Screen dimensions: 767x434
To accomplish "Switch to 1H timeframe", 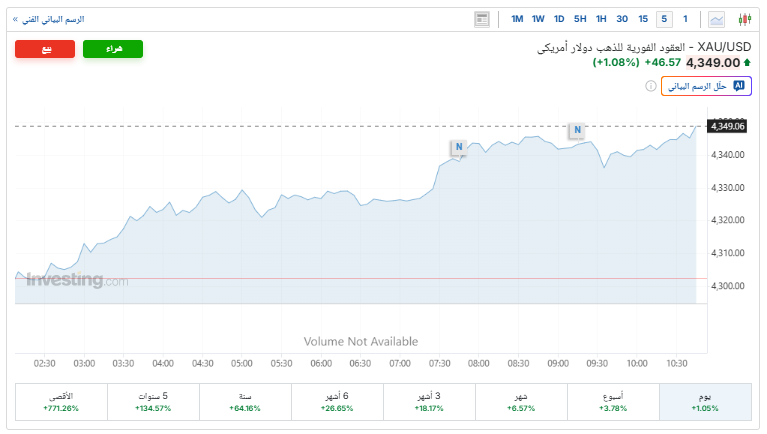I will [601, 19].
